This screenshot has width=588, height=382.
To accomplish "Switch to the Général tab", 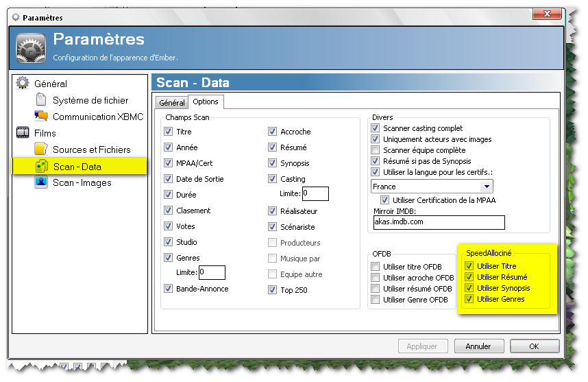I will point(172,102).
